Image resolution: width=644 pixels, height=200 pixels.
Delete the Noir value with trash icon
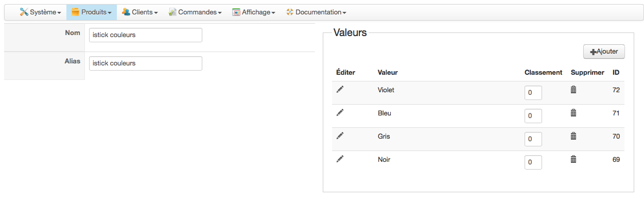pyautogui.click(x=573, y=159)
